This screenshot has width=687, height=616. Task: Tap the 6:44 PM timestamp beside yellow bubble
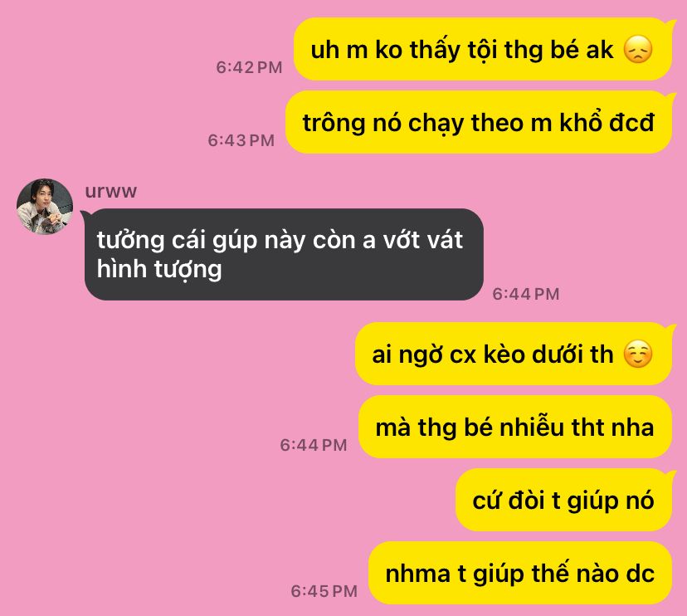tap(314, 446)
